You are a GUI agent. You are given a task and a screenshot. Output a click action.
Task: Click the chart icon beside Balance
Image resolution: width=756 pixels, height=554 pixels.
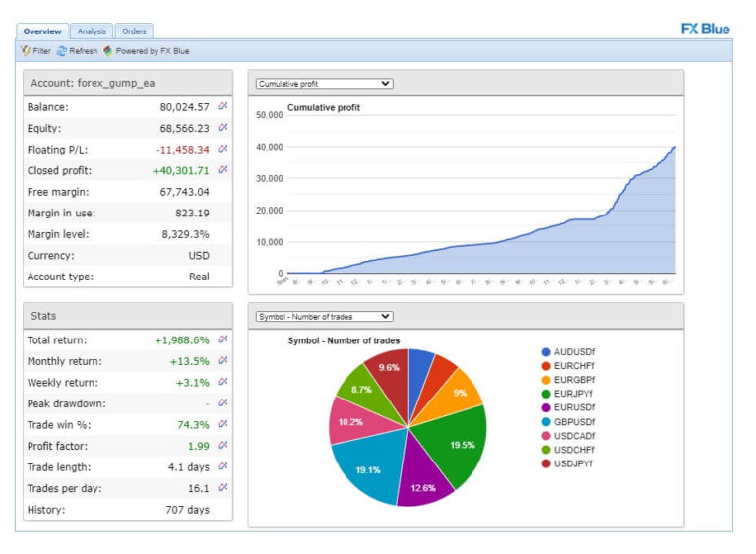222,106
